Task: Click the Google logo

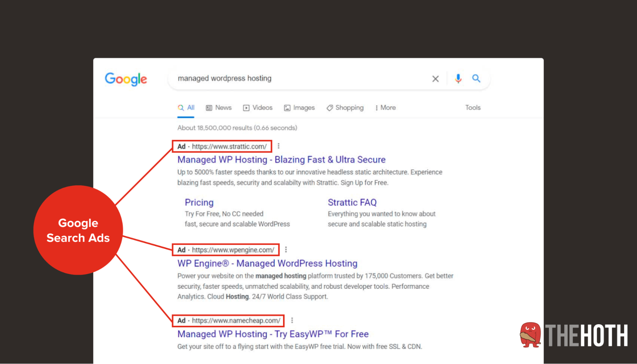Action: [126, 79]
